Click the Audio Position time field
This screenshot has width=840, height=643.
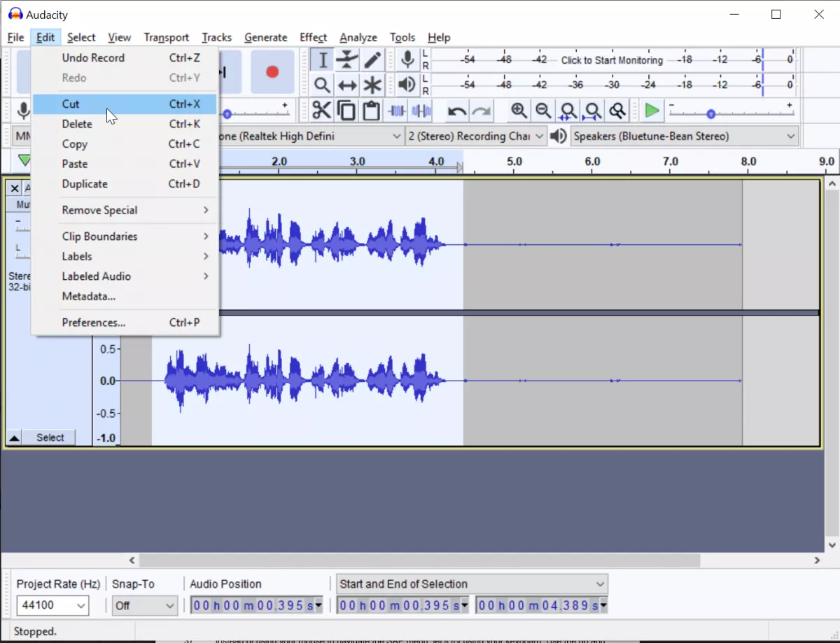[256, 605]
